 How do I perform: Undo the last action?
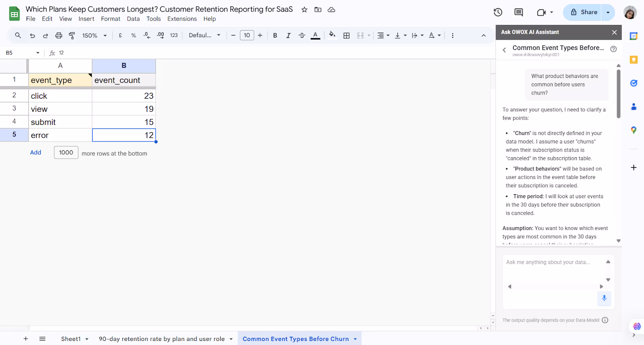coord(32,35)
